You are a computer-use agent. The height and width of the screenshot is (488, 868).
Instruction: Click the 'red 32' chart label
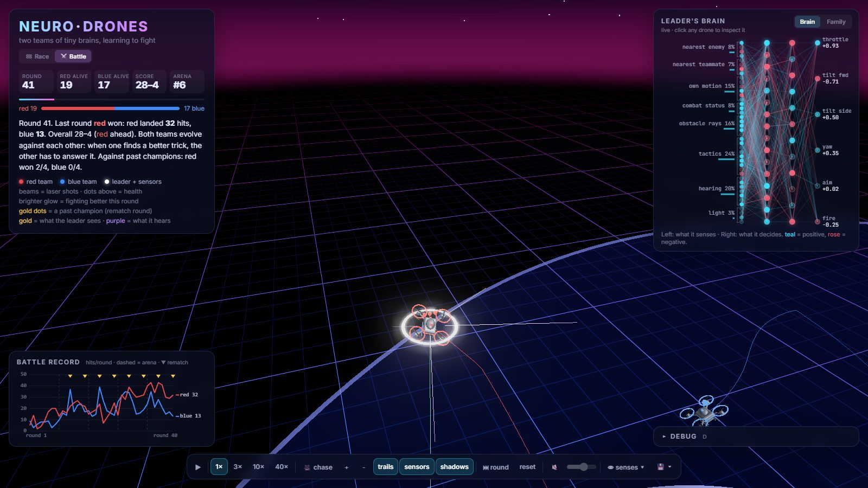tap(189, 395)
